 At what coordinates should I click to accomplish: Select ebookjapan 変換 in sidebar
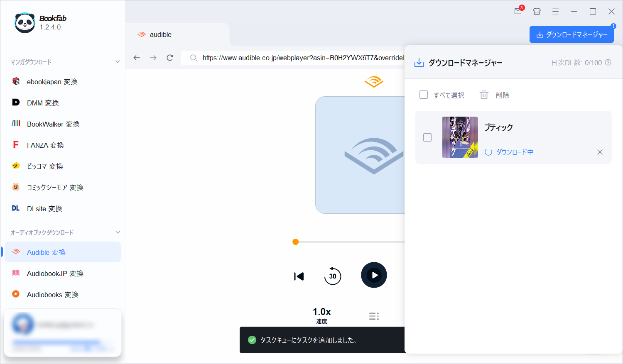(x=62, y=82)
